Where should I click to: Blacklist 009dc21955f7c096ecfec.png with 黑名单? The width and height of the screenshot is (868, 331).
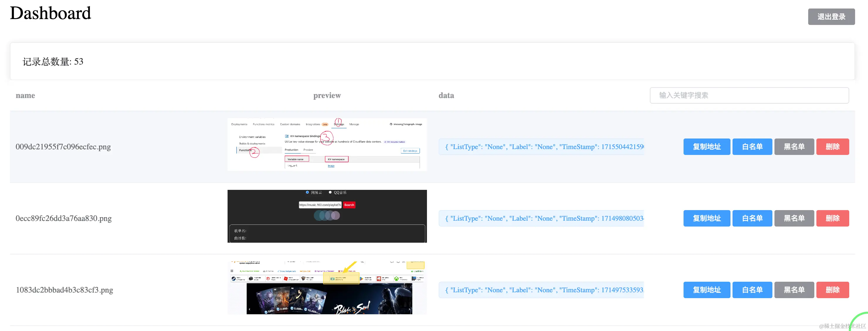794,147
